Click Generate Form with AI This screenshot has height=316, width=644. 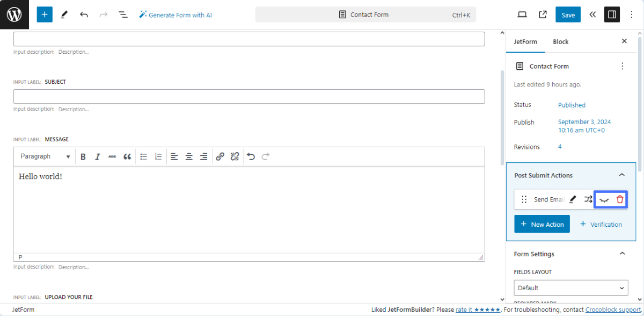click(x=175, y=15)
